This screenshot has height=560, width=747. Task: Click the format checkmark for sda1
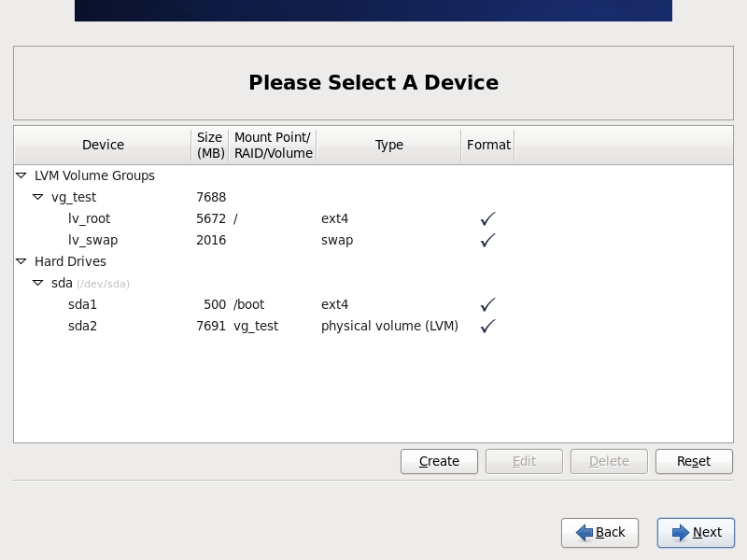(487, 304)
